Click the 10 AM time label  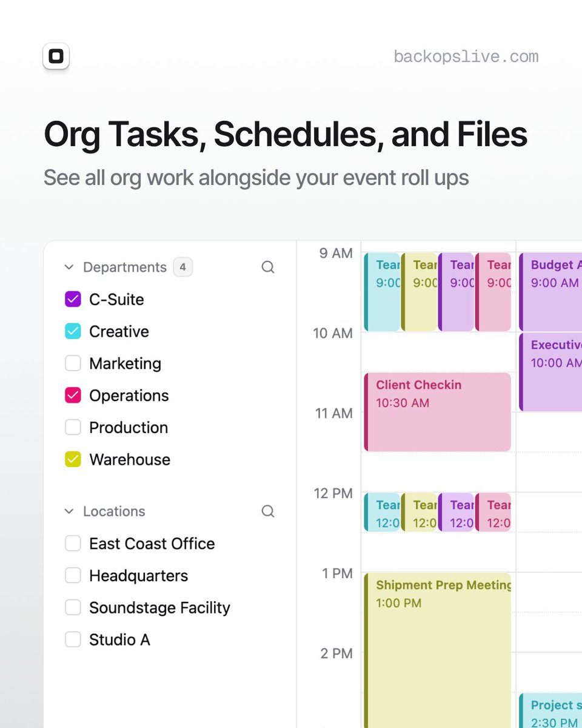pyautogui.click(x=333, y=333)
